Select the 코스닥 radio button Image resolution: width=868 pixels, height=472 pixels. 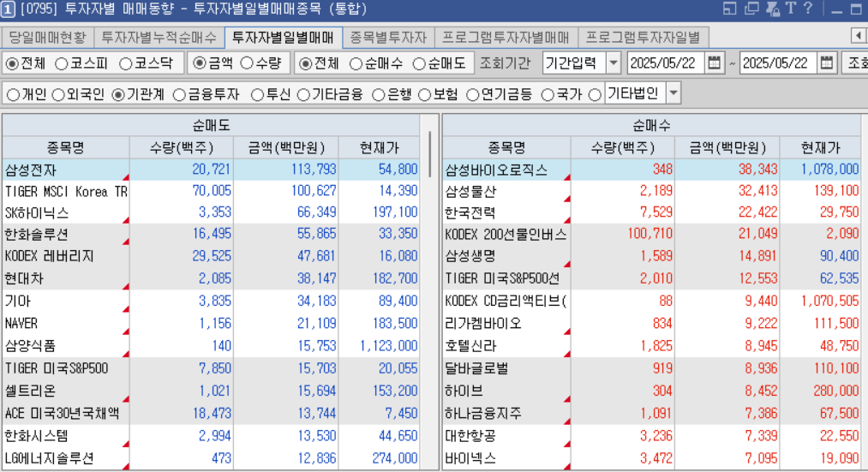pyautogui.click(x=126, y=63)
